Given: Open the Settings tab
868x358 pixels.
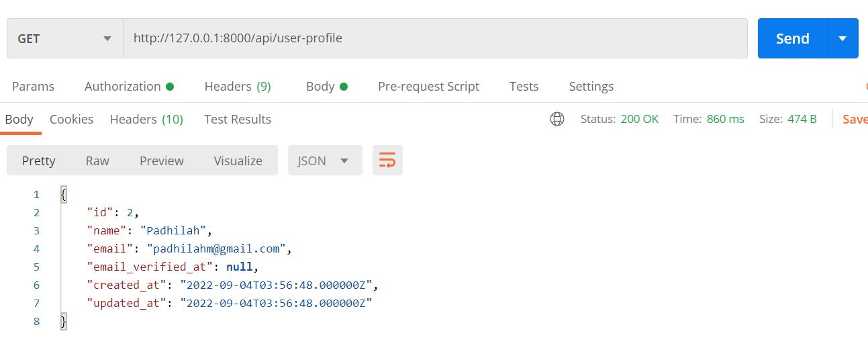Looking at the screenshot, I should 591,86.
